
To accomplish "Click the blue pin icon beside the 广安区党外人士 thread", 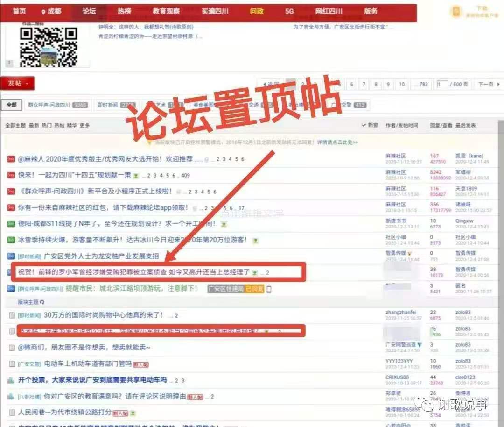I will click(11, 256).
